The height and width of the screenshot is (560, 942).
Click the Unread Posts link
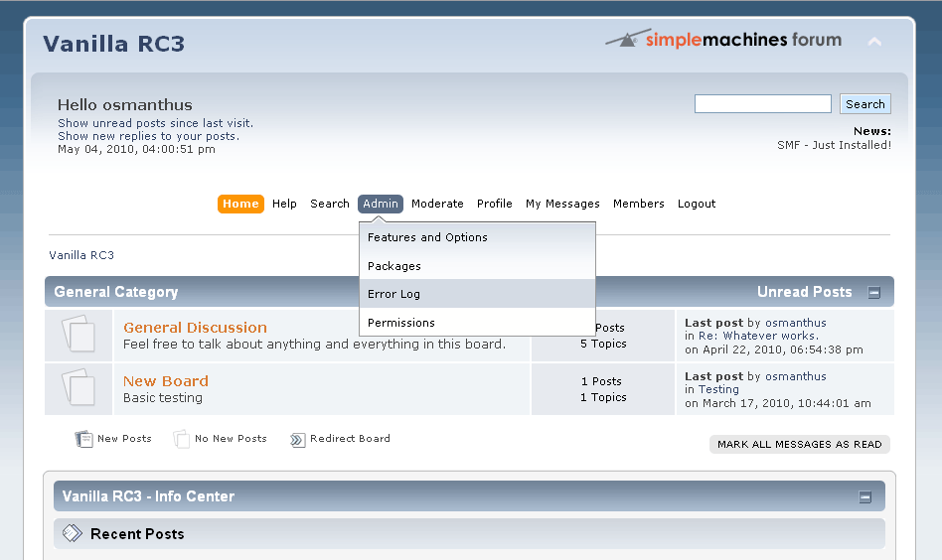tap(805, 292)
